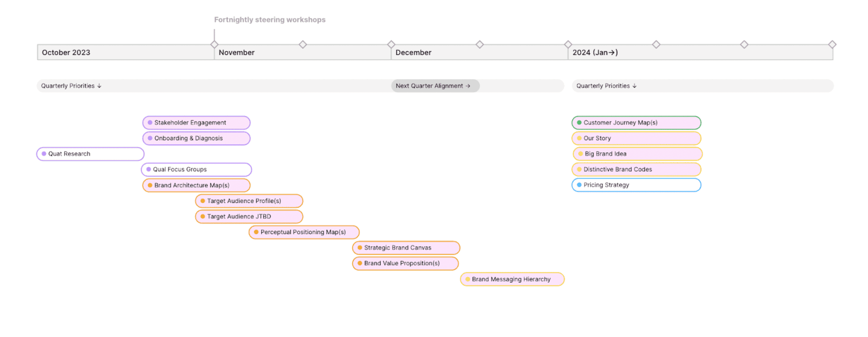Screen dimensions: 868x337
Task: Click the Fortnightly steering workshops label
Action: click(270, 20)
